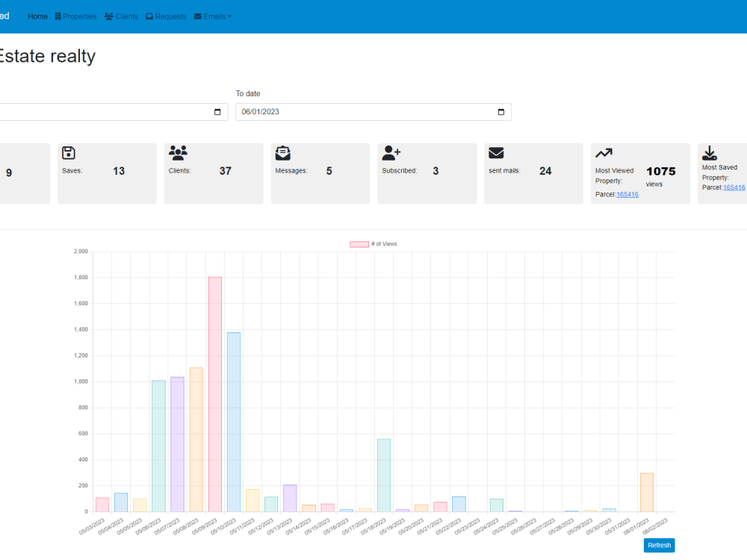Click the tallest bar for 05/09/2023
Viewport: 747px width, 560px height.
pyautogui.click(x=215, y=394)
